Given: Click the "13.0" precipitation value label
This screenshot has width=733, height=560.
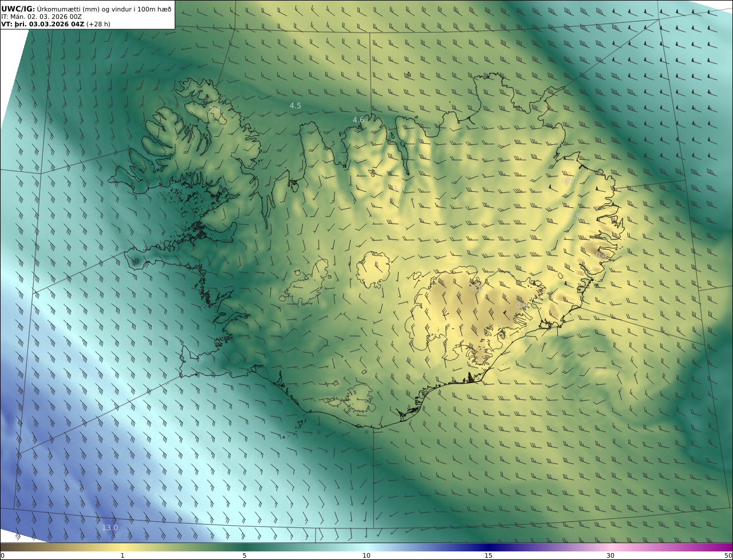Looking at the screenshot, I should [x=110, y=527].
